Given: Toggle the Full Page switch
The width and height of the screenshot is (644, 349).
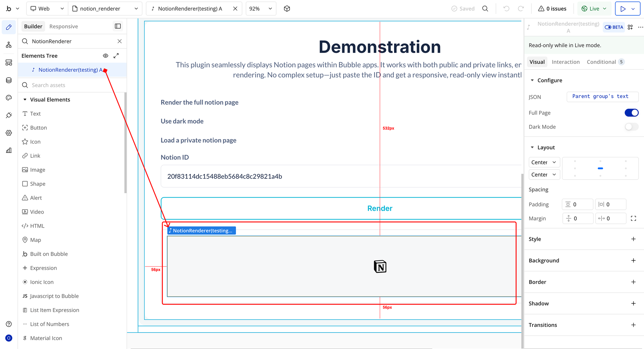Looking at the screenshot, I should tap(631, 113).
